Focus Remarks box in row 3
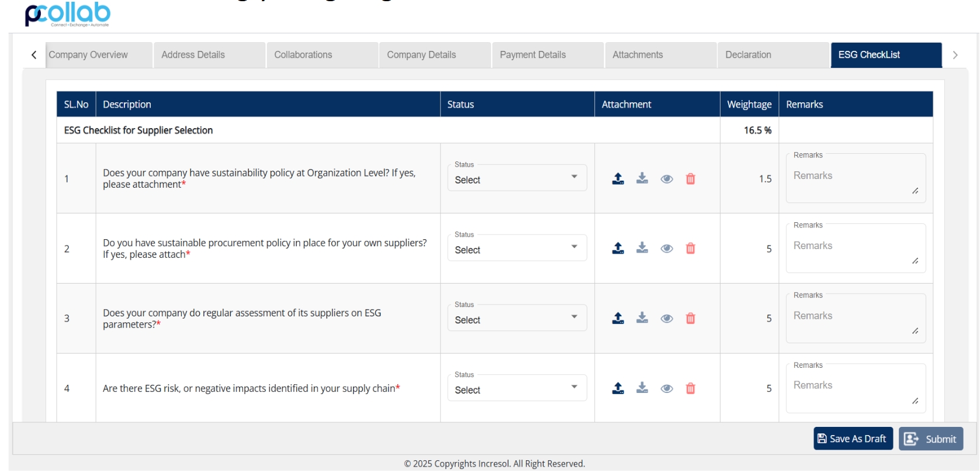Viewport: 980px width, 476px height. click(x=856, y=318)
